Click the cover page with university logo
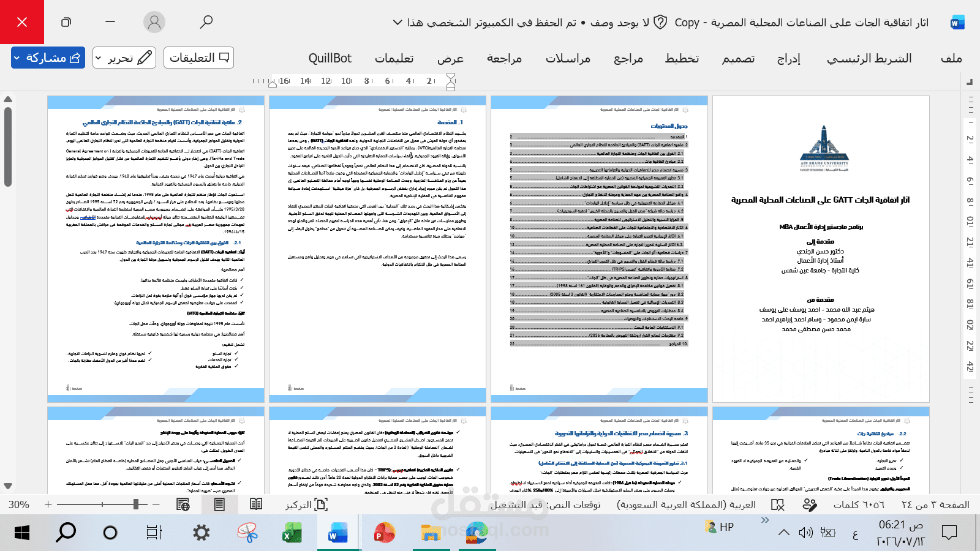The height and width of the screenshot is (551, 980). (x=821, y=249)
